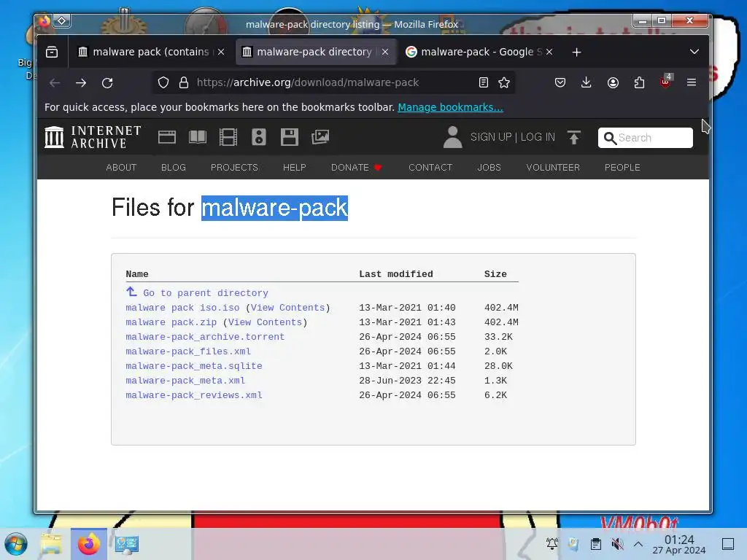
Task: Open the JOBS menu item
Action: (x=489, y=168)
